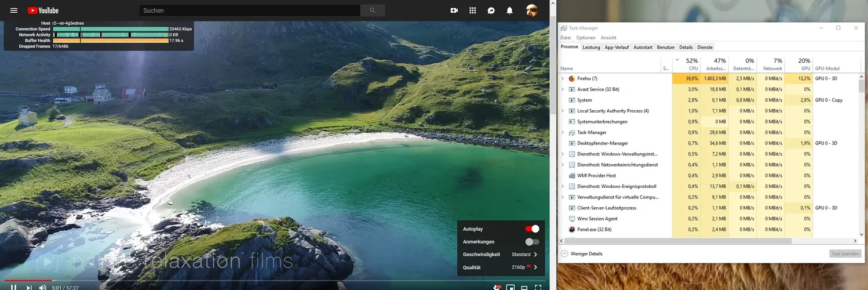Open the YouTube account avatar menu
Screen dimensions: 868x290
[x=532, y=10]
